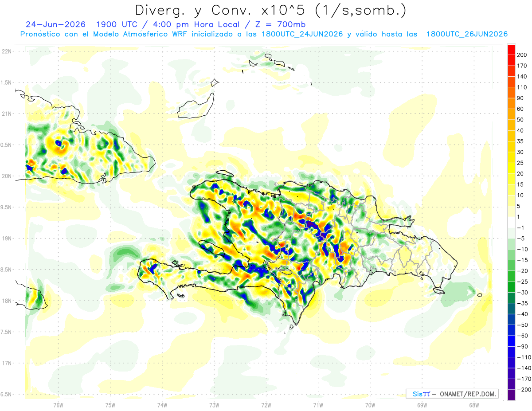The height and width of the screenshot is (411, 532).
Task: Click the '1800UTC_26JUN2026' valid-until time
Action: [x=467, y=34]
